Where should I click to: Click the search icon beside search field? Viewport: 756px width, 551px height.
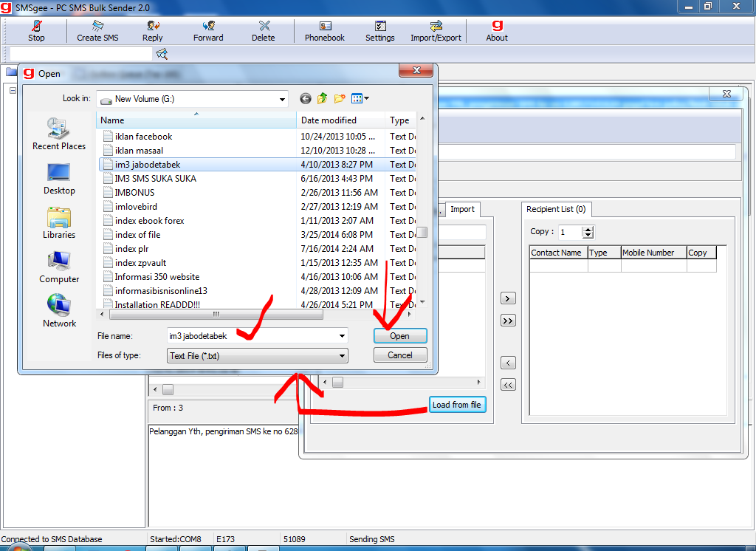pos(162,54)
